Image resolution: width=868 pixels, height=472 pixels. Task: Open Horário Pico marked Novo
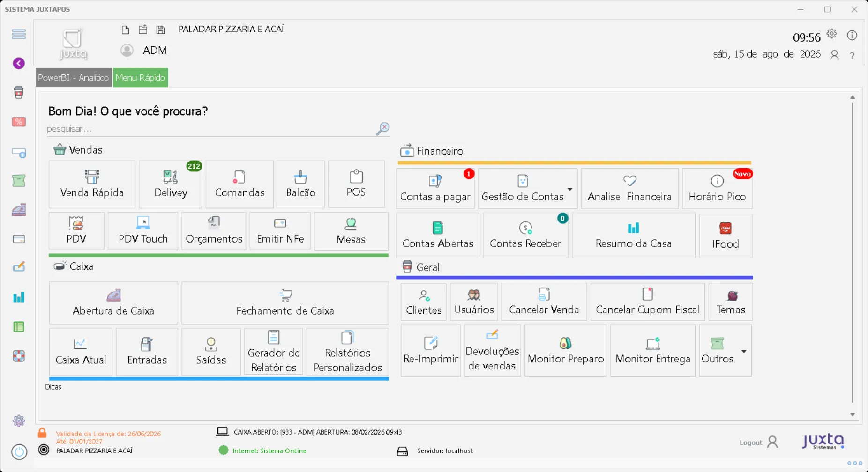tap(717, 188)
